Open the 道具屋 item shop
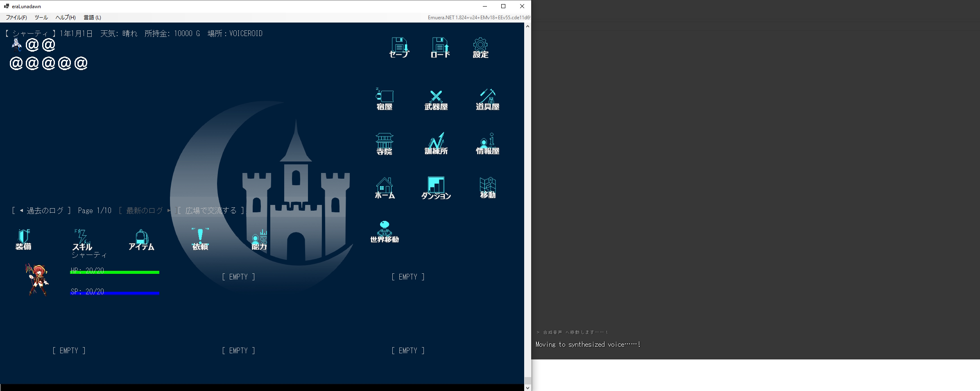980x391 pixels. 487,100
